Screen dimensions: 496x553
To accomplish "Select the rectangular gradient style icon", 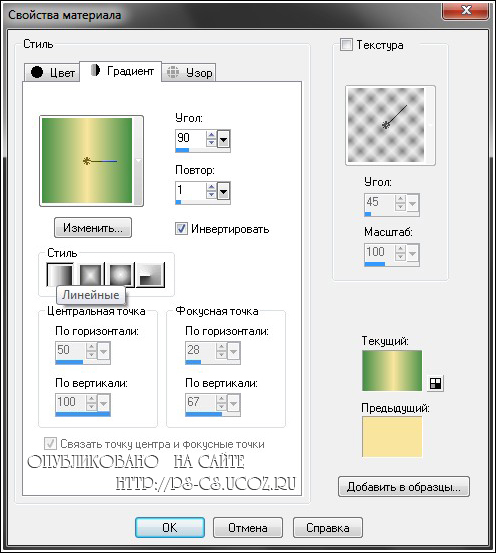I will [91, 274].
